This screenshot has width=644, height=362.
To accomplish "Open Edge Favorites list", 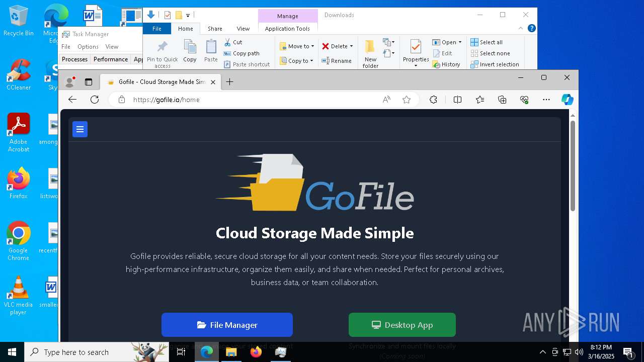I will [x=480, y=100].
